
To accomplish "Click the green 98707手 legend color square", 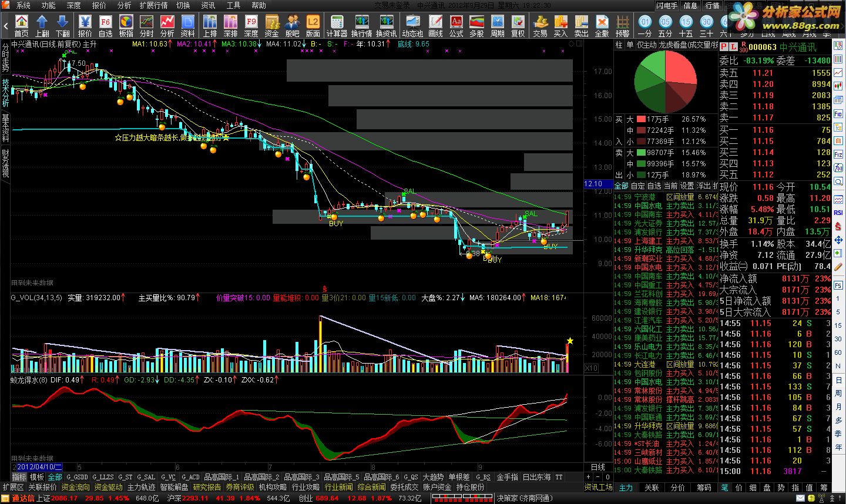I will 641,153.
